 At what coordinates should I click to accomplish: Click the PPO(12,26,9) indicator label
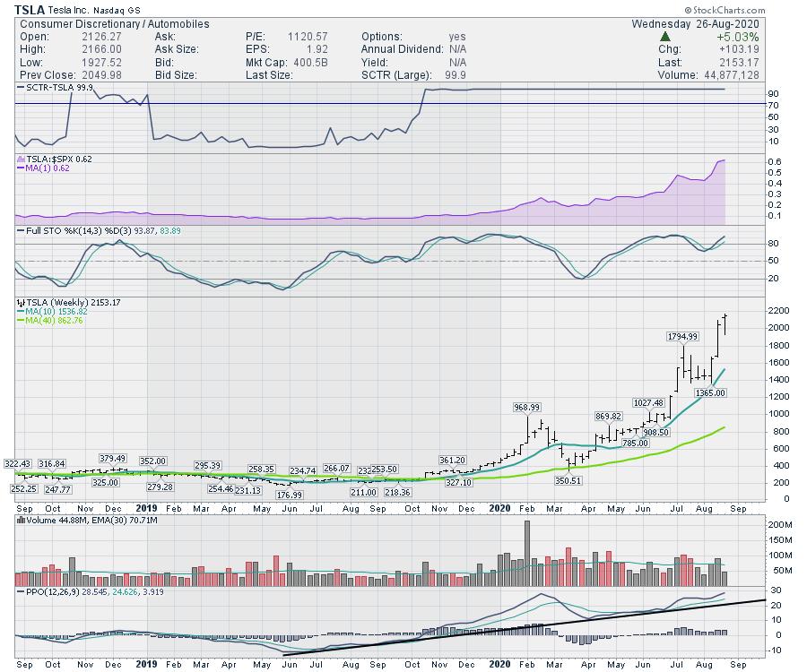49,591
